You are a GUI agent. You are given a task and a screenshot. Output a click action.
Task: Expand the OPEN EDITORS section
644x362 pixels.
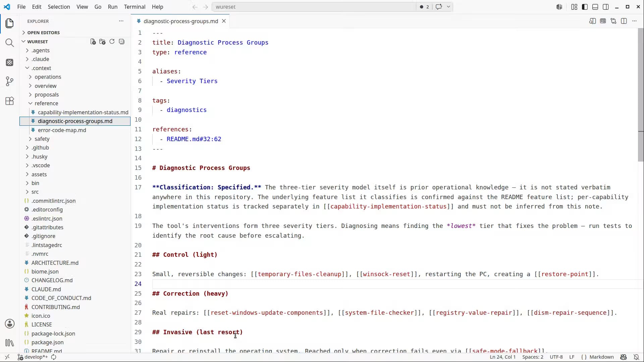pos(75,33)
